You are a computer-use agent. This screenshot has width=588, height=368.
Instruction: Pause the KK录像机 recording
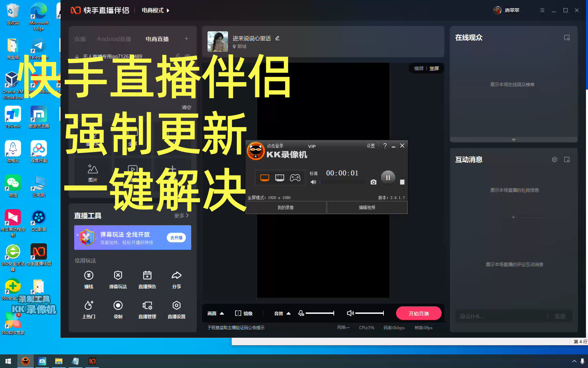click(388, 178)
